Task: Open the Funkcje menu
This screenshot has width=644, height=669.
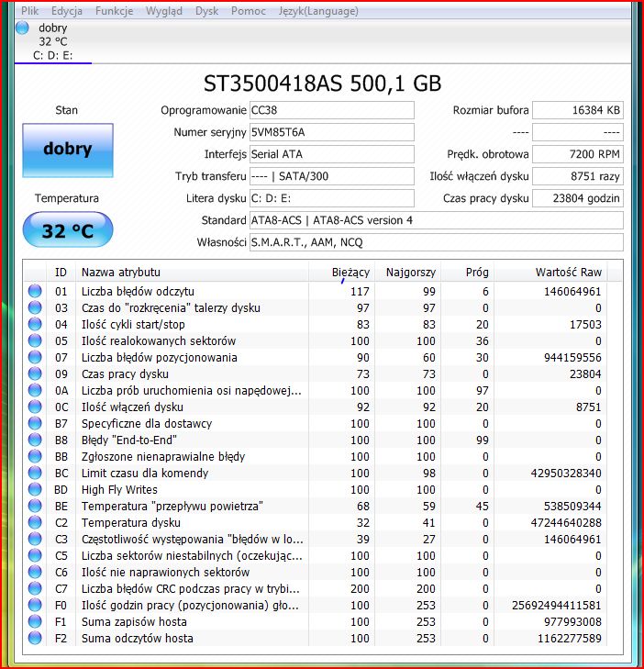Action: tap(114, 11)
